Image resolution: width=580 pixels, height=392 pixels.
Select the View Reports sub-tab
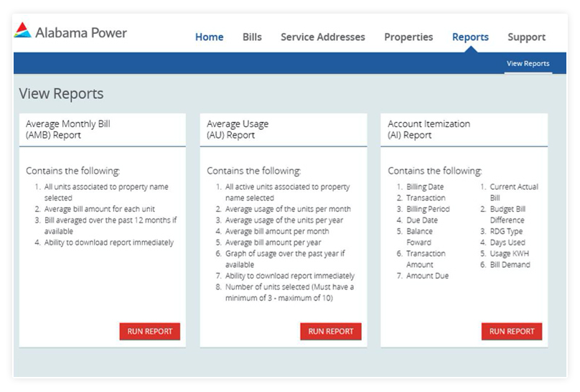pos(528,64)
